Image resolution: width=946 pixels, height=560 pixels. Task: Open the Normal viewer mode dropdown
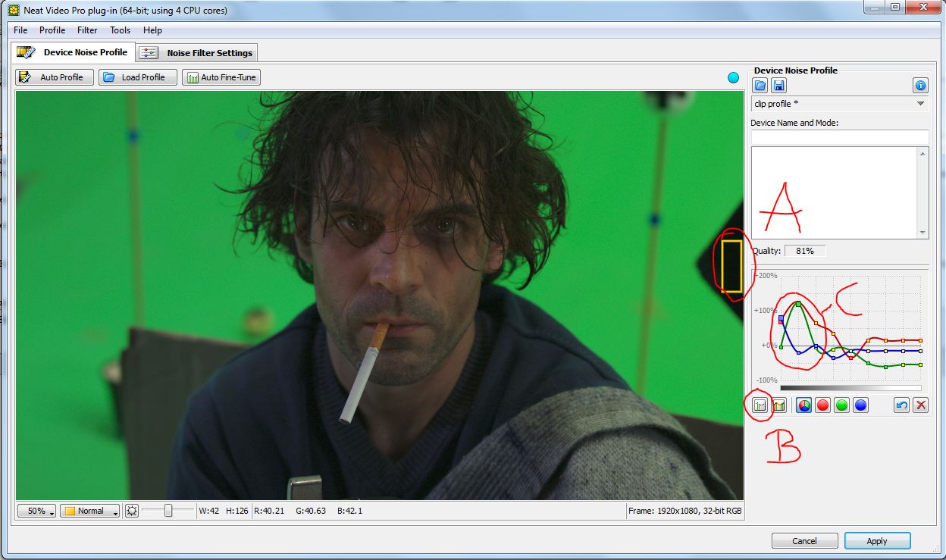89,511
